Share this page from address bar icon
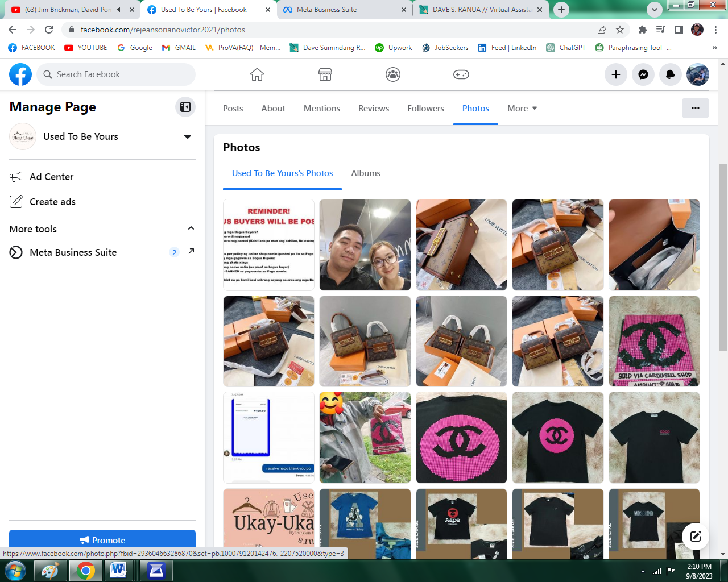This screenshot has width=728, height=582. pyautogui.click(x=602, y=30)
